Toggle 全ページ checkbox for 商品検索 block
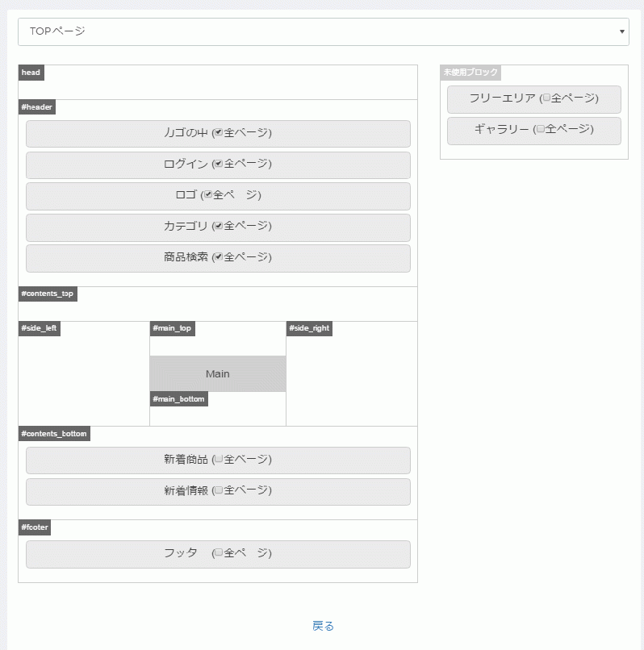The height and width of the screenshot is (650, 644). (219, 256)
